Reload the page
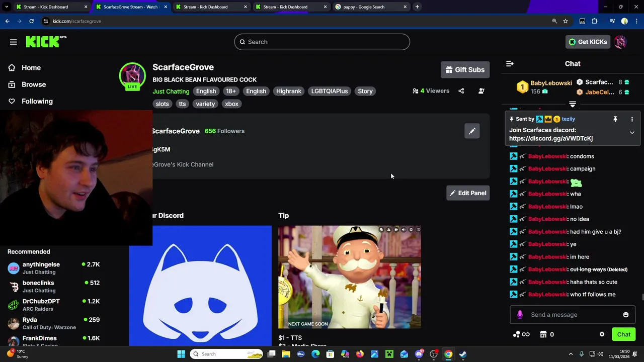 (31, 21)
